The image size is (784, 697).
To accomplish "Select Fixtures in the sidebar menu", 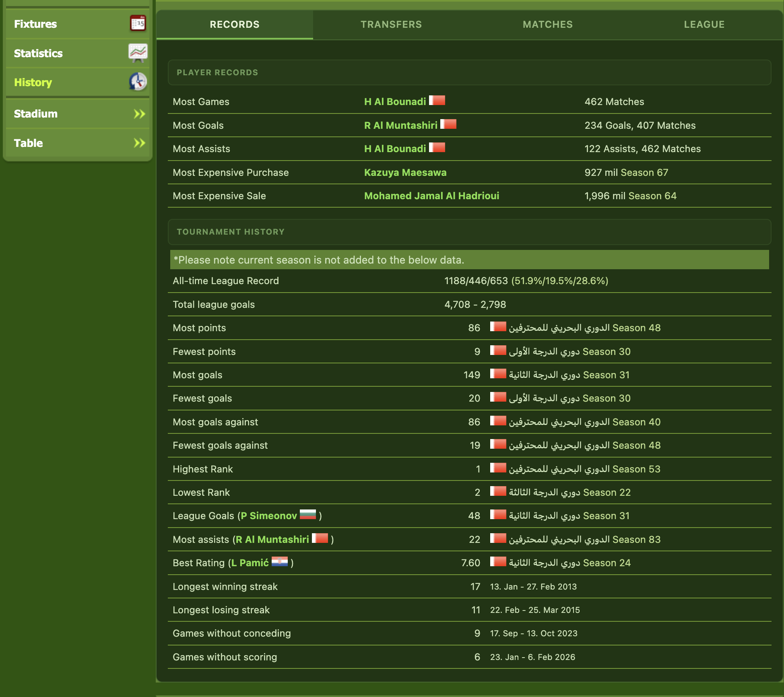I will [x=78, y=24].
